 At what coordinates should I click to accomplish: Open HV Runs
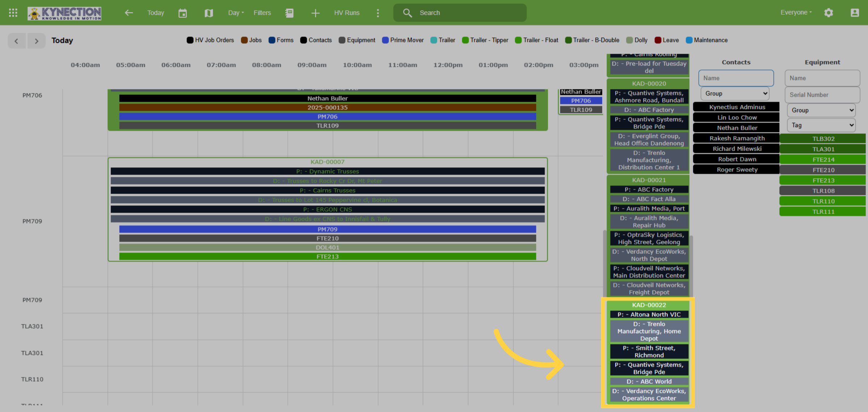coord(347,13)
